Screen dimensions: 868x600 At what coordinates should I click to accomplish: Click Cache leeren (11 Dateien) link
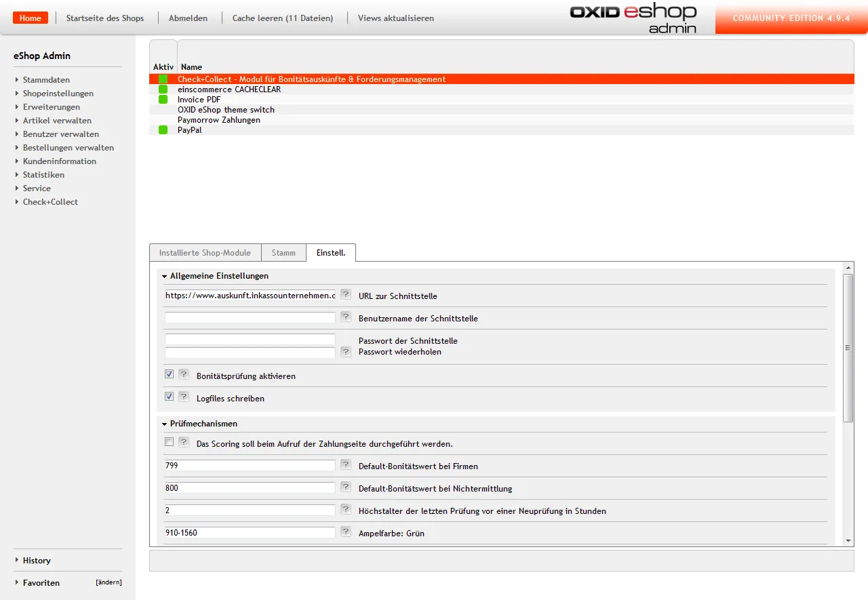coord(282,18)
